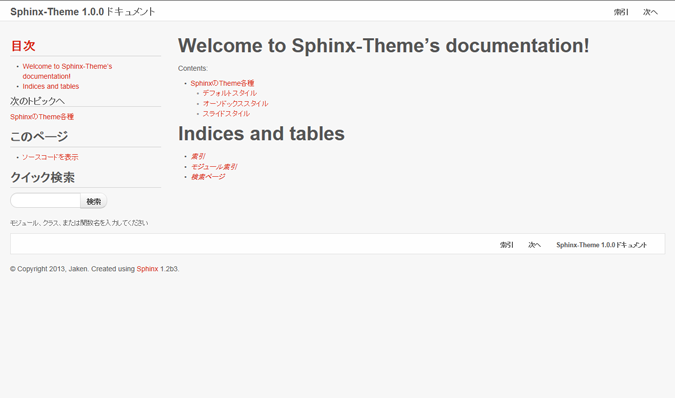The height and width of the screenshot is (398, 675).
Task: Click the 'Contents:' label text
Action: (193, 68)
